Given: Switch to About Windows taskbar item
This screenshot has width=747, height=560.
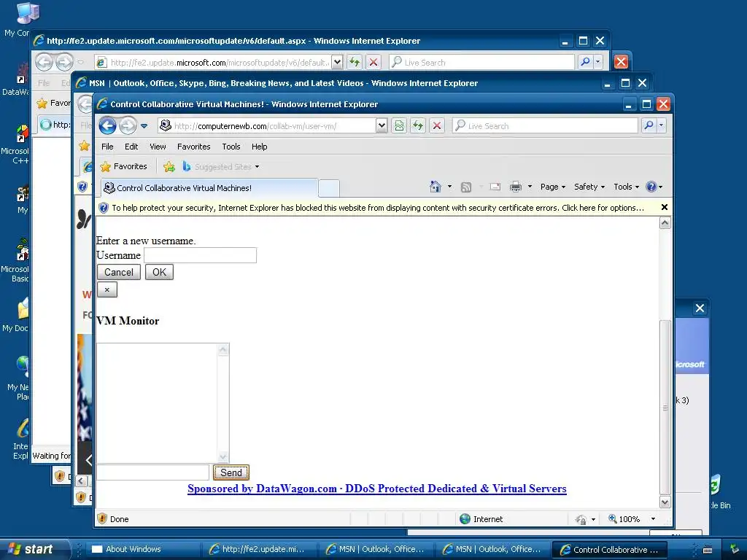Looking at the screenshot, I should click(142, 549).
